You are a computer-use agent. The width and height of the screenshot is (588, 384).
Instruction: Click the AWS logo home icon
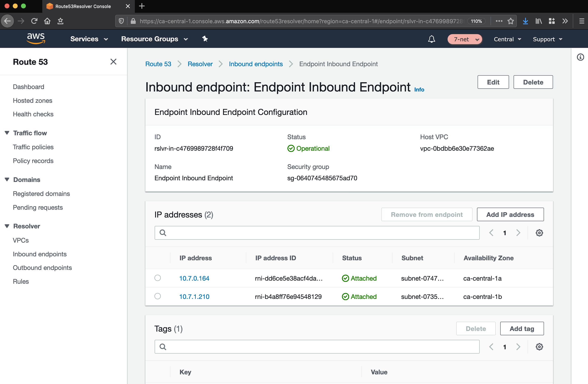pos(36,39)
